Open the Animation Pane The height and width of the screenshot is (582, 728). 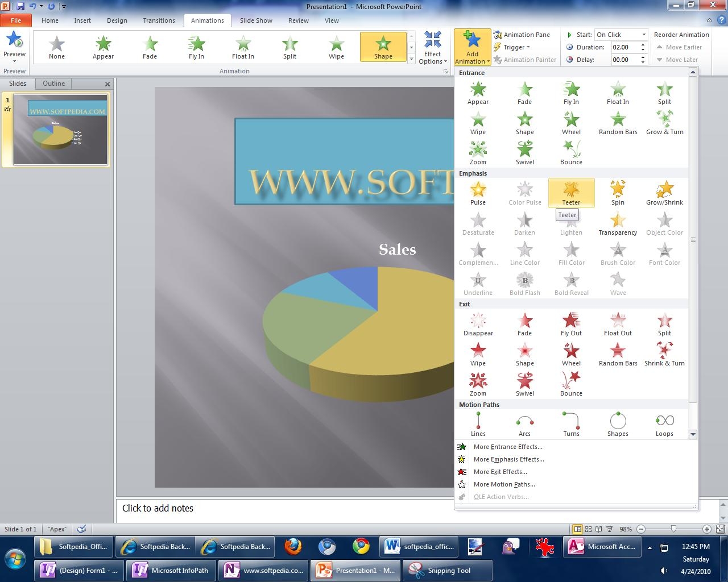[522, 35]
